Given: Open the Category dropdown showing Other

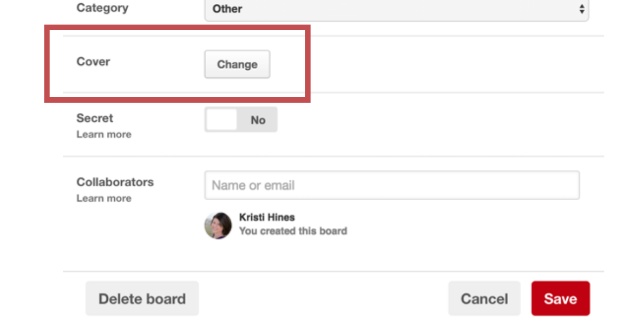Looking at the screenshot, I should pos(396,9).
